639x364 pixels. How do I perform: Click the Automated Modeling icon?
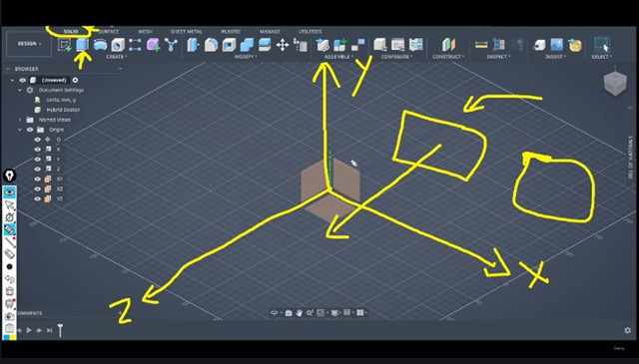pos(171,45)
